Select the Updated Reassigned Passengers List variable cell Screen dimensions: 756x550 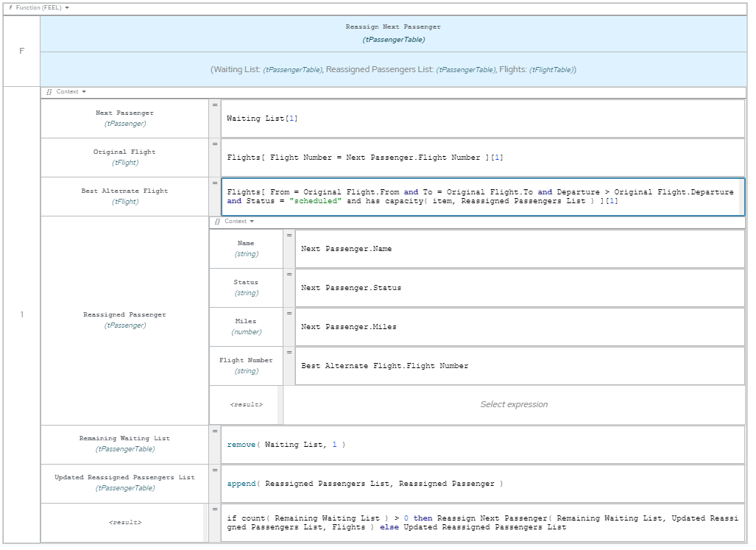click(x=124, y=484)
